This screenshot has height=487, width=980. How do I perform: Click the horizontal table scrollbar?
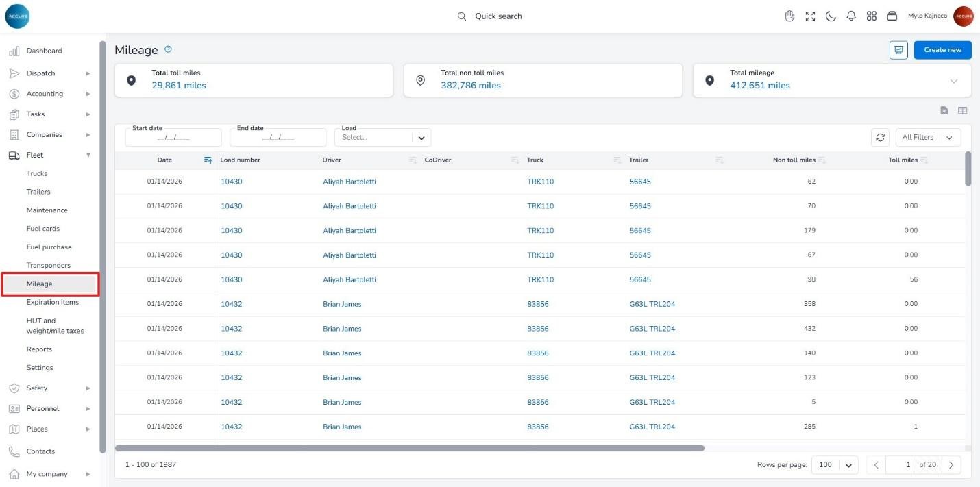[x=409, y=449]
